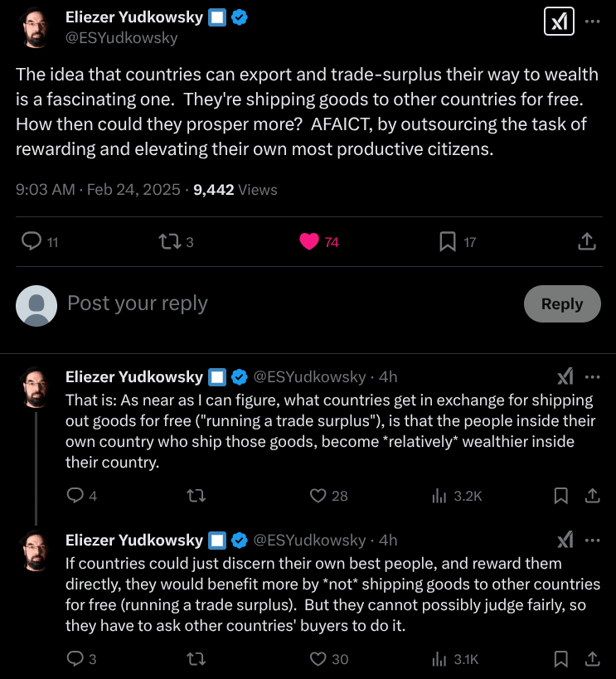This screenshot has width=616, height=679.
Task: Click the Grok icon on main post
Action: pyautogui.click(x=558, y=22)
